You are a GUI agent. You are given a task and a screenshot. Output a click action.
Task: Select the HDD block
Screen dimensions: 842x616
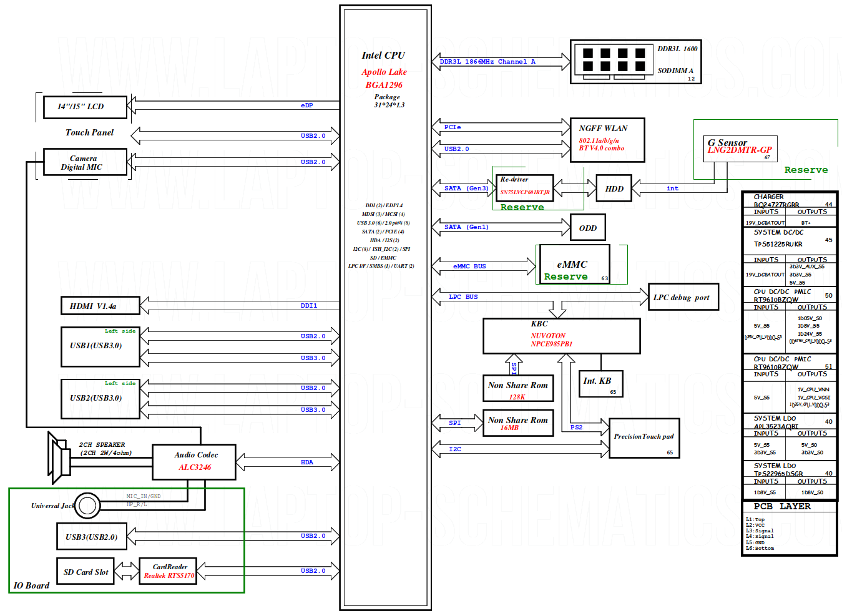(614, 188)
